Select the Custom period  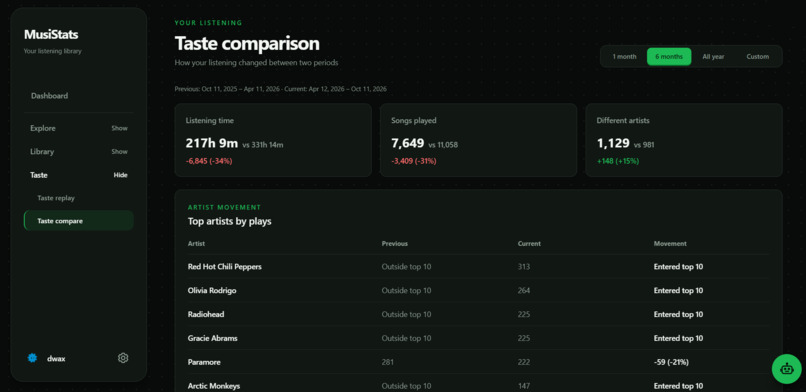pyautogui.click(x=758, y=57)
